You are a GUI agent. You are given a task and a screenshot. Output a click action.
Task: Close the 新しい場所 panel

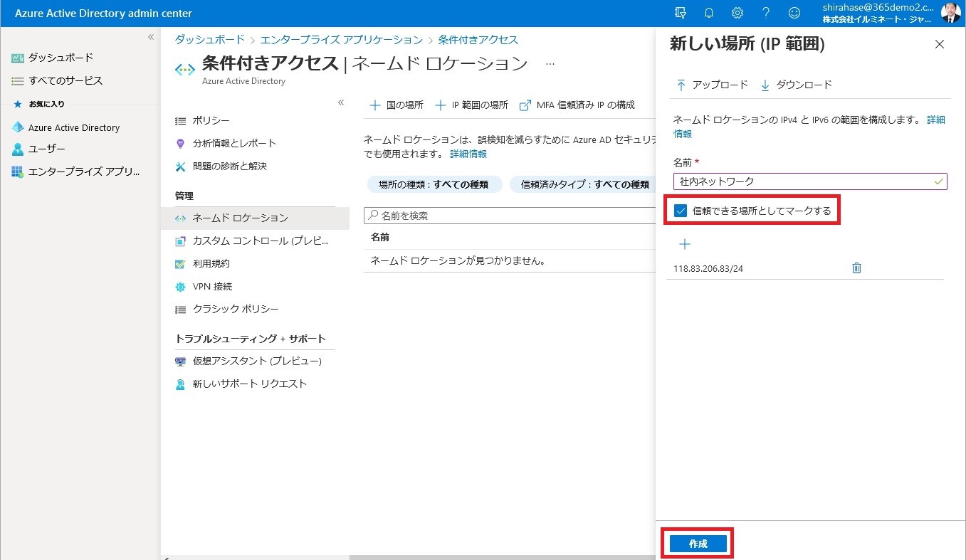(940, 44)
